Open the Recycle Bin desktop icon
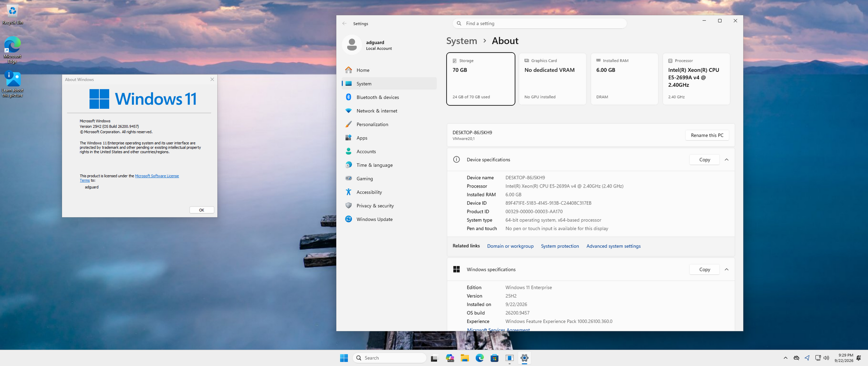Screen dimensions: 868x366 [x=12, y=14]
